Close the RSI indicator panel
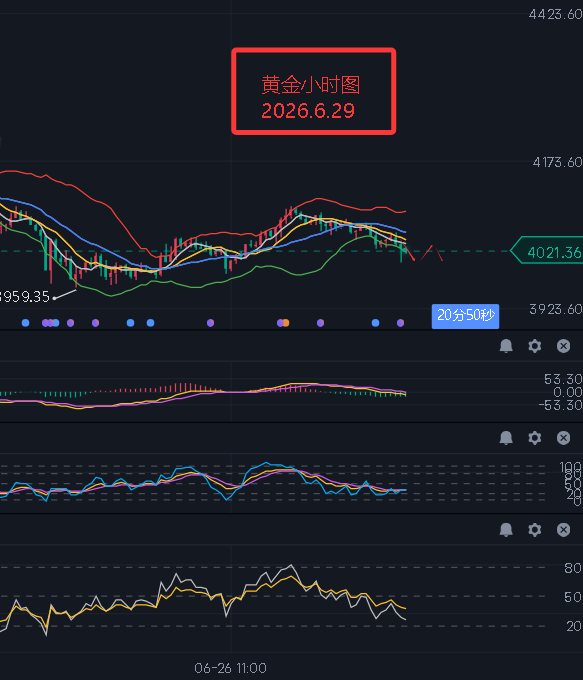The width and height of the screenshot is (583, 680). pos(563,530)
